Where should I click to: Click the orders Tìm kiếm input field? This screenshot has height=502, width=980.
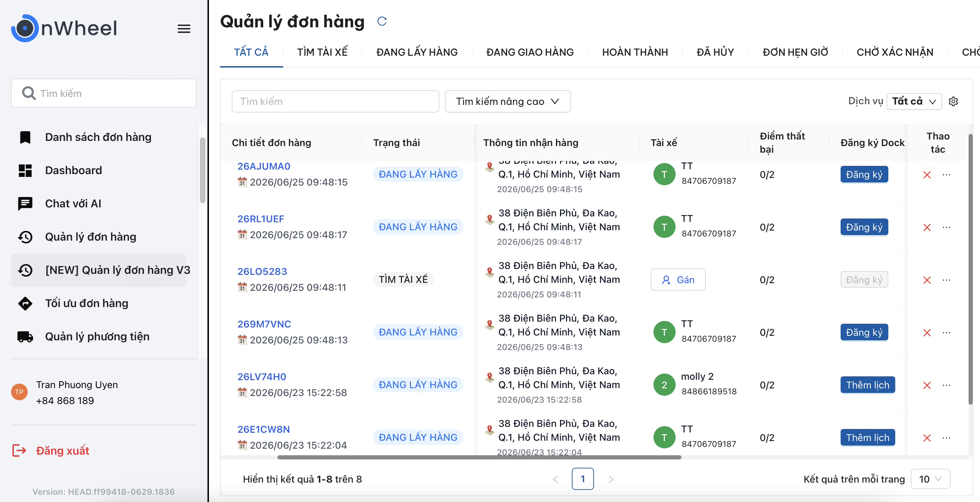click(335, 101)
